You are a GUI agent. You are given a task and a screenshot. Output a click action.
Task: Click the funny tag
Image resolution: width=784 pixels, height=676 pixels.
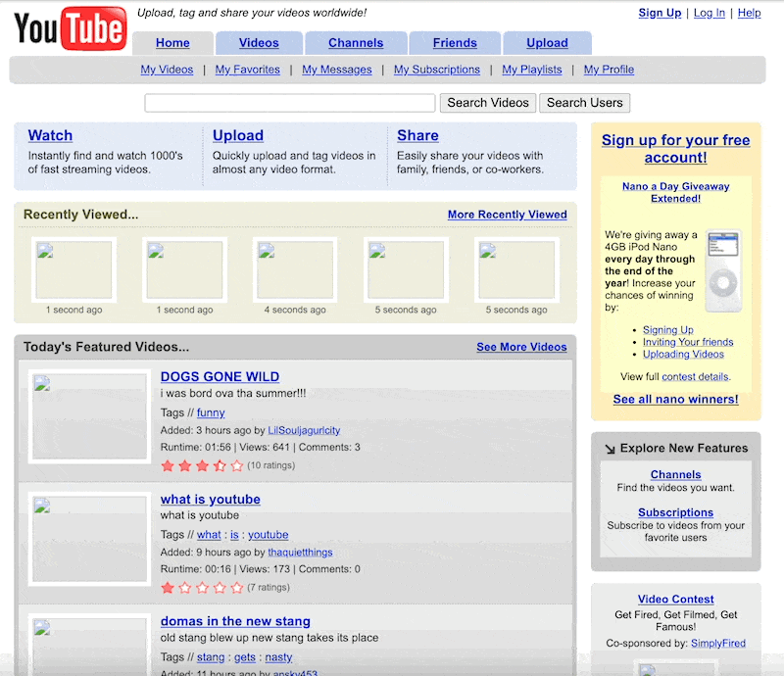tap(211, 413)
